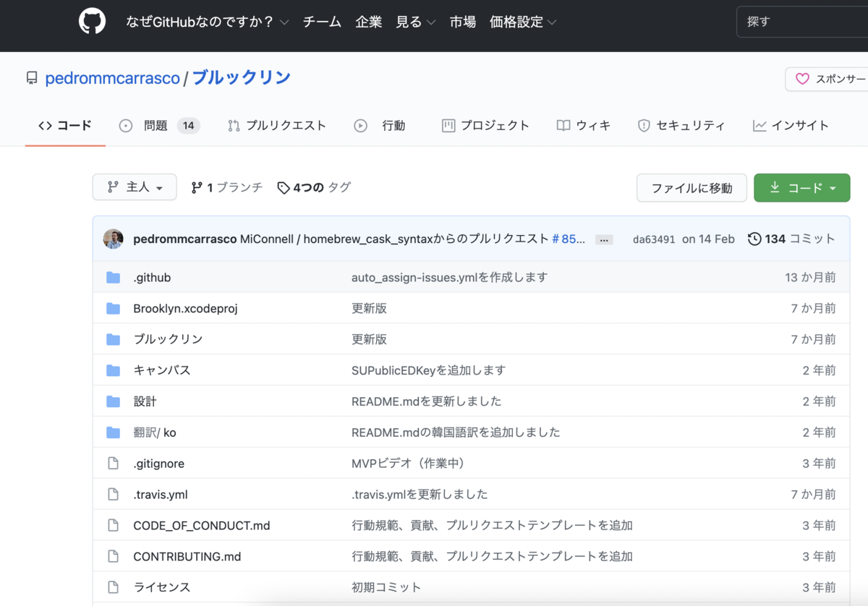Click the file icon for ライセンス

point(113,587)
